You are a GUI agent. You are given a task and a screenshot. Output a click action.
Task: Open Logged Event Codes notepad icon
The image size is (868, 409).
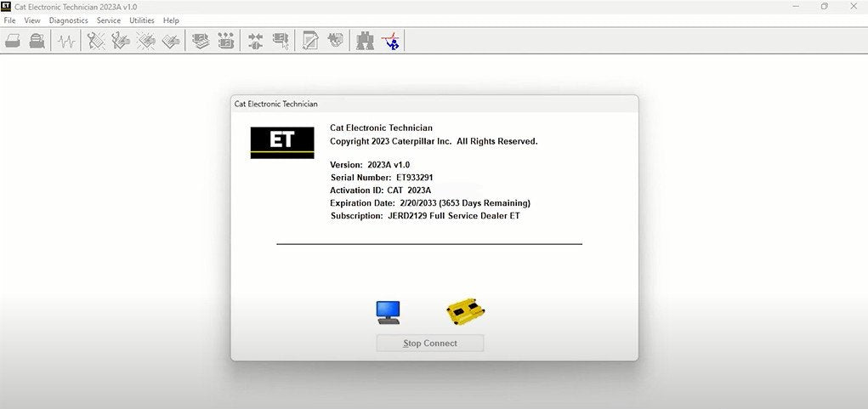(x=171, y=41)
